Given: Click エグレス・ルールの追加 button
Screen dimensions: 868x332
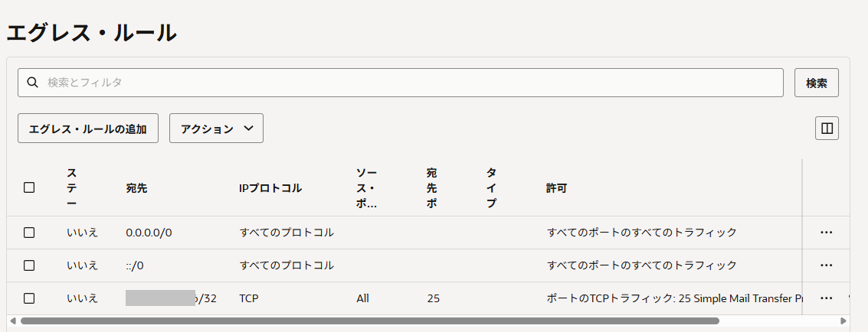Looking at the screenshot, I should (x=88, y=129).
